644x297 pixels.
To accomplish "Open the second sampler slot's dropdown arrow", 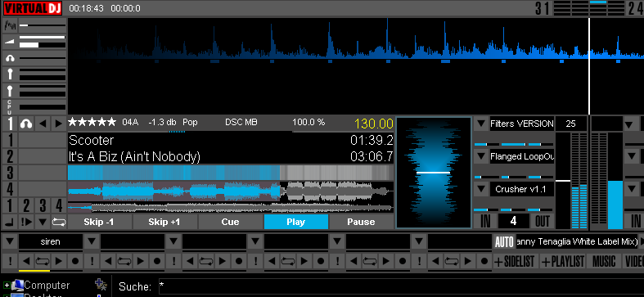I will coord(92,241).
